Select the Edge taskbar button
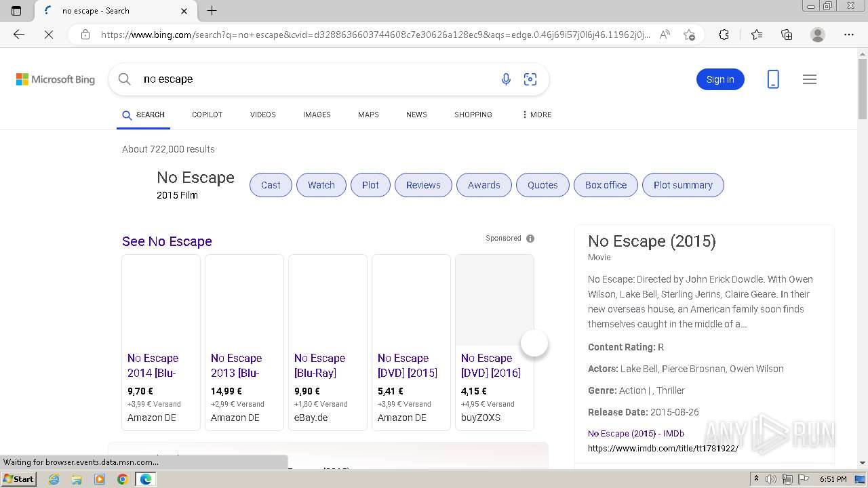 pos(145,479)
